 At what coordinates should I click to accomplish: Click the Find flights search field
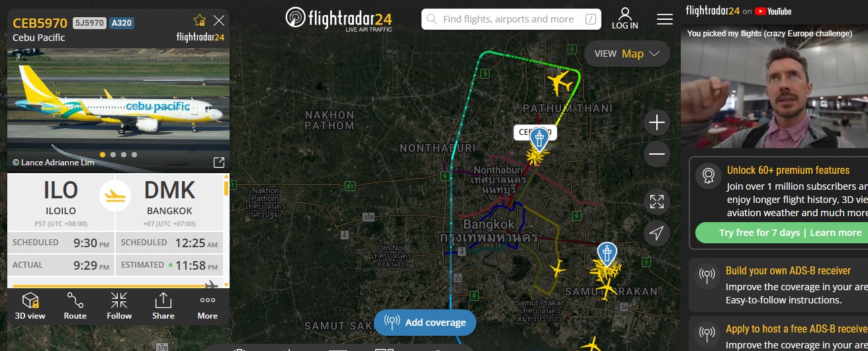pyautogui.click(x=511, y=19)
